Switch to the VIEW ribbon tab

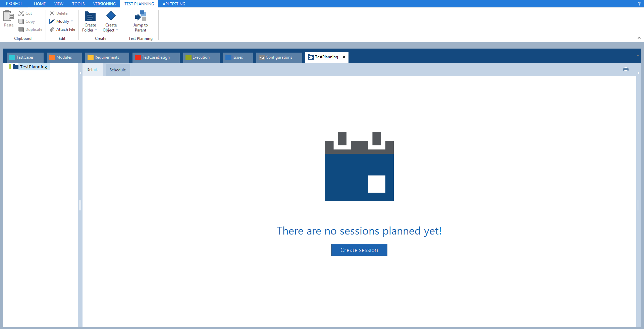59,4
